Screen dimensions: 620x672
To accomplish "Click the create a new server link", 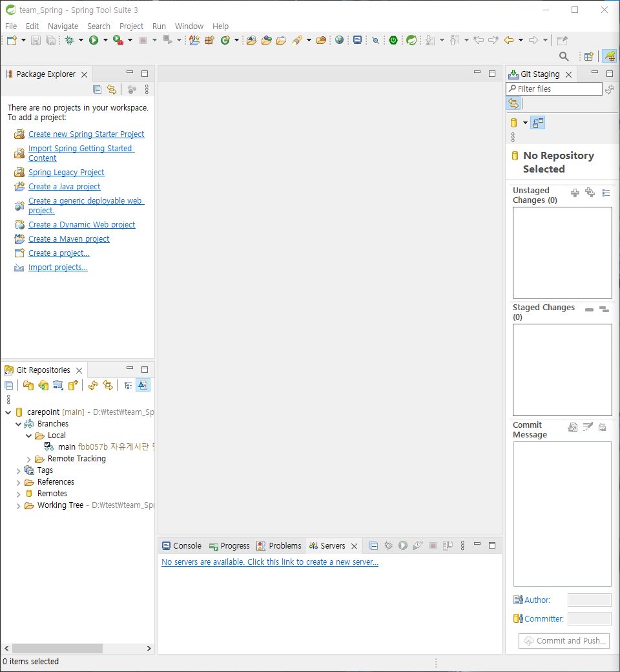I will 270,562.
